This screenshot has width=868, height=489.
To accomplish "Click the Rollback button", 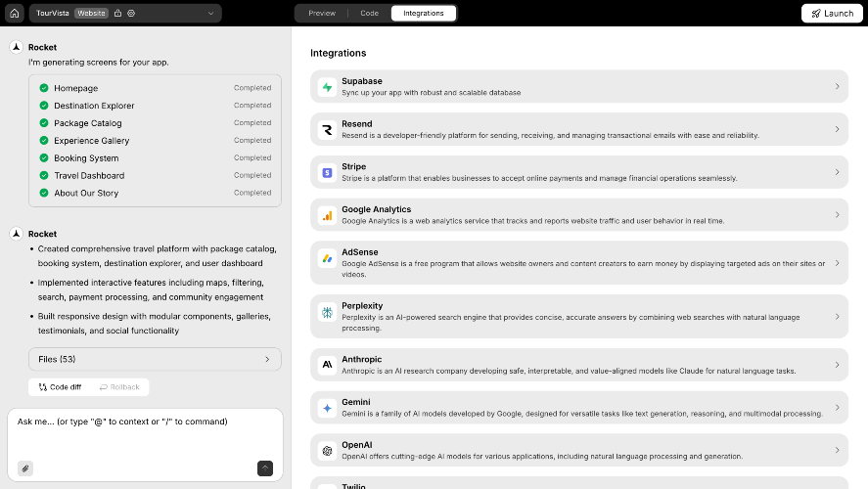I will 119,387.
